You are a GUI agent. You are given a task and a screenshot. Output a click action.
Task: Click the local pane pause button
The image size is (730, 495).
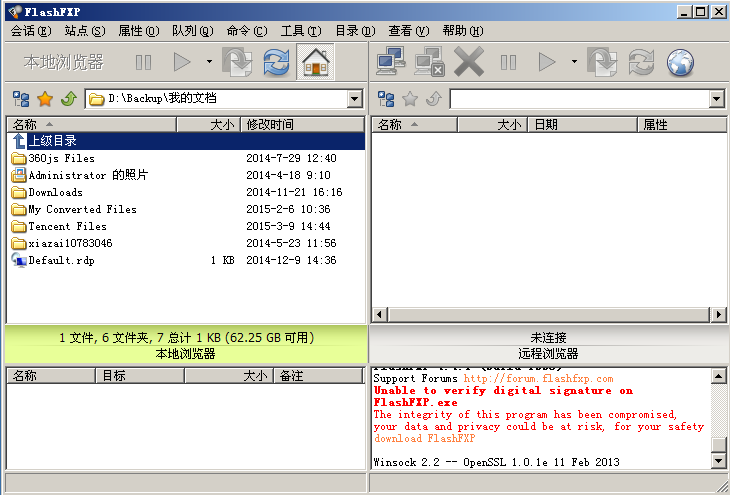(x=143, y=62)
